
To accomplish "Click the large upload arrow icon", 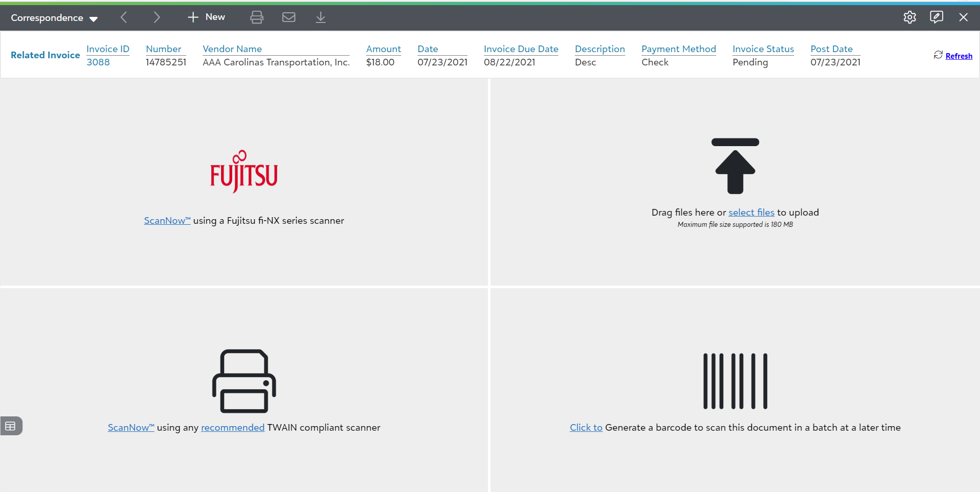I will point(735,166).
